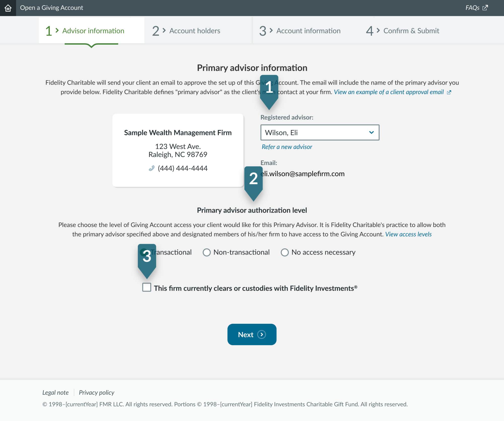504x421 pixels.
Task: Click the home icon in top navigation
Action: 8,8
